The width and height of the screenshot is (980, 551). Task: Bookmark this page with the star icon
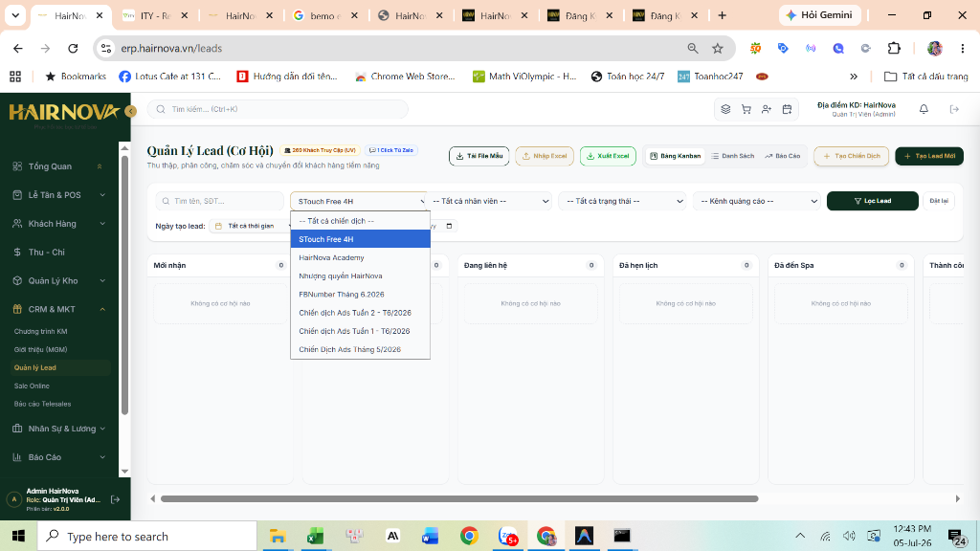[x=718, y=48]
